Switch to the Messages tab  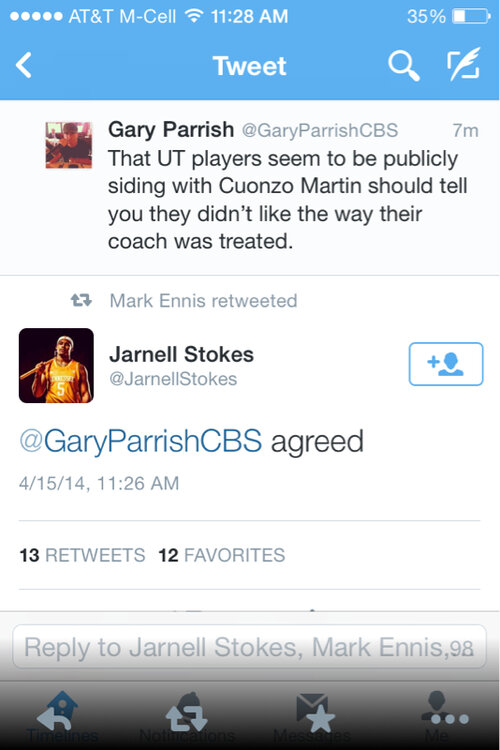tap(312, 717)
